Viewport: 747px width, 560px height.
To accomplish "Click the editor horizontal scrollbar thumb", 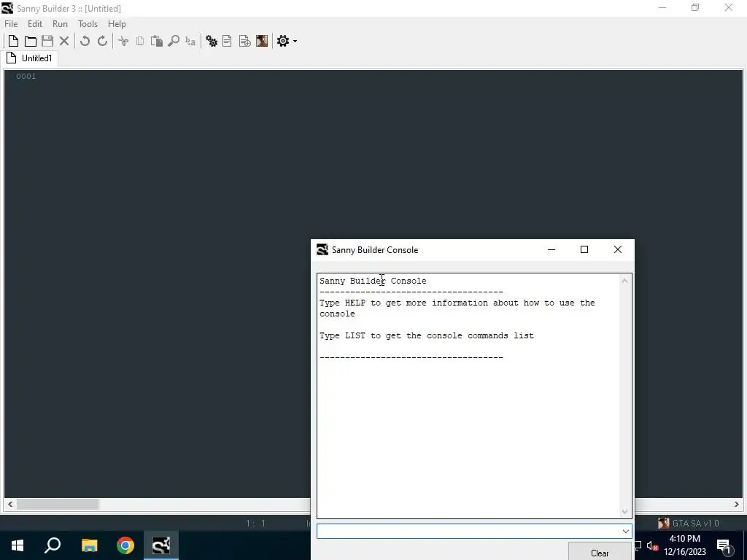I will (x=58, y=504).
